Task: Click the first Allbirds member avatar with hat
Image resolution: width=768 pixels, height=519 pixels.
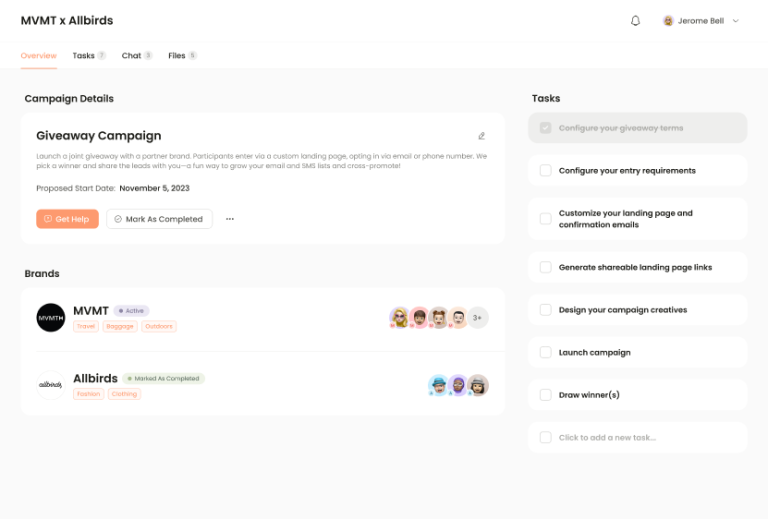Action: point(438,385)
